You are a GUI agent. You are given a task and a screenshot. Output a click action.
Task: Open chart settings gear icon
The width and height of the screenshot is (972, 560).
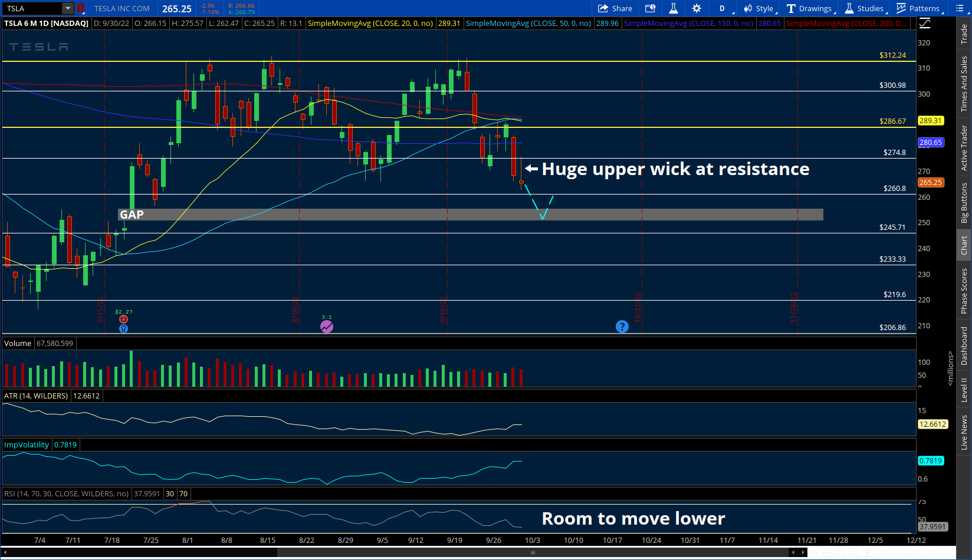(697, 8)
